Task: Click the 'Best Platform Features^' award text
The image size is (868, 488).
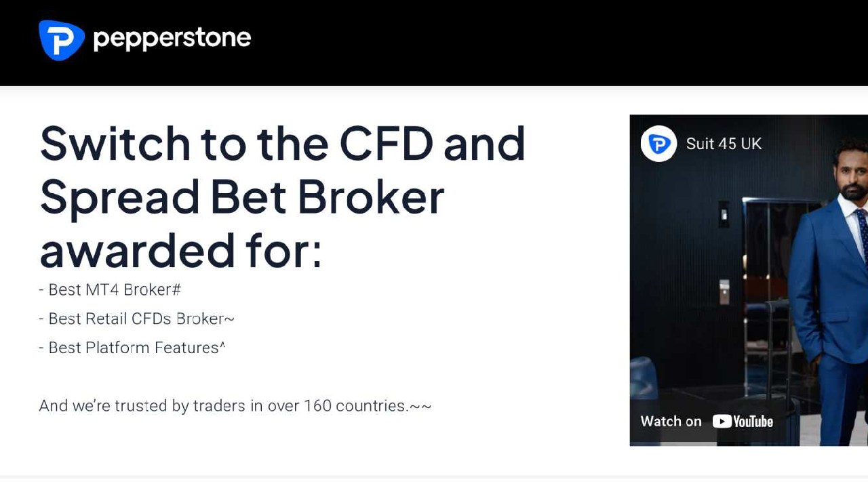Action: (x=132, y=348)
